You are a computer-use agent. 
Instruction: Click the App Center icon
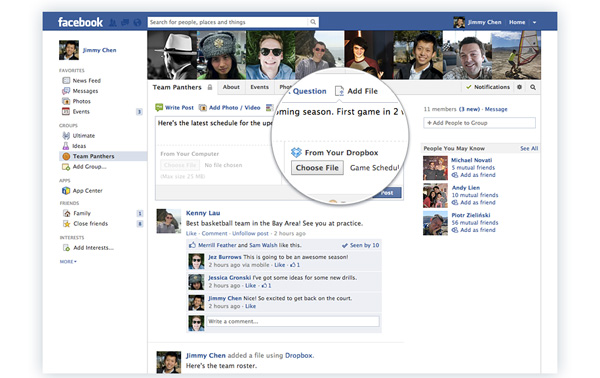click(66, 191)
